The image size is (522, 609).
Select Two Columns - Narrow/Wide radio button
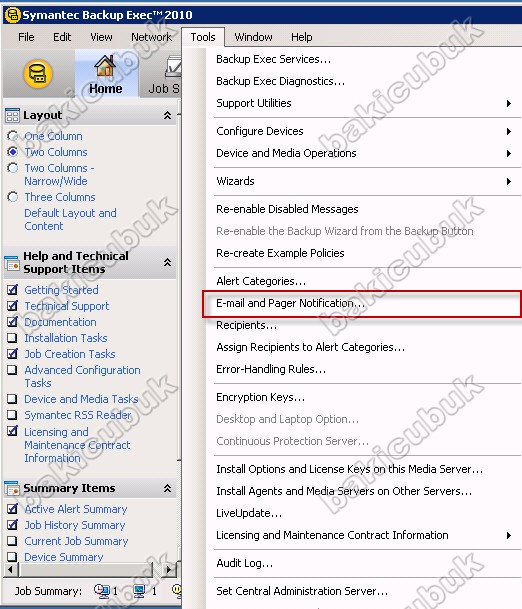pos(12,168)
